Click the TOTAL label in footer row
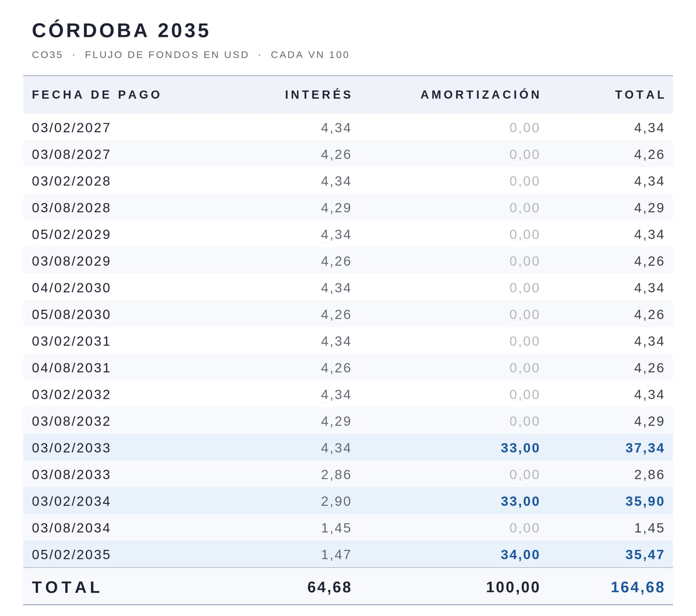This screenshot has width=696, height=616. 67,587
